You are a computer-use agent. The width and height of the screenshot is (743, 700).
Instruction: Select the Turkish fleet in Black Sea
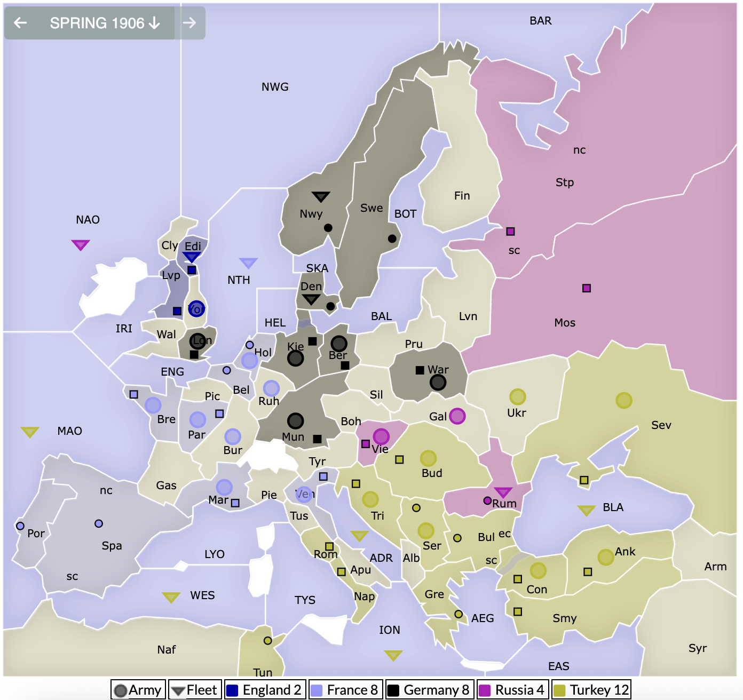pyautogui.click(x=586, y=510)
